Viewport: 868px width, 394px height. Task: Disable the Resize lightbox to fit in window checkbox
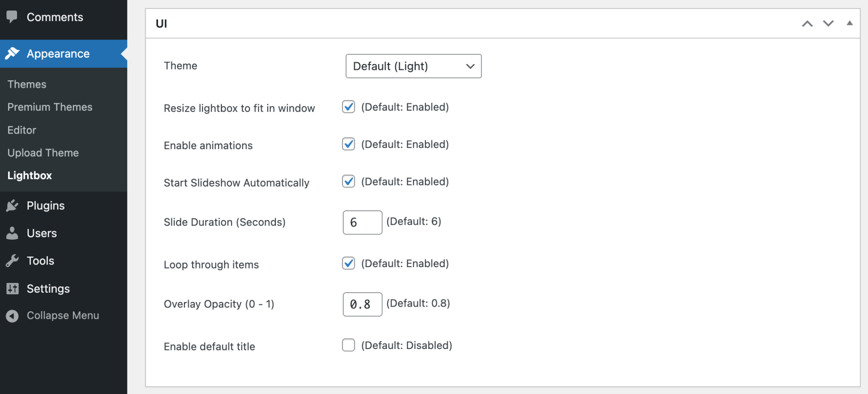(348, 107)
